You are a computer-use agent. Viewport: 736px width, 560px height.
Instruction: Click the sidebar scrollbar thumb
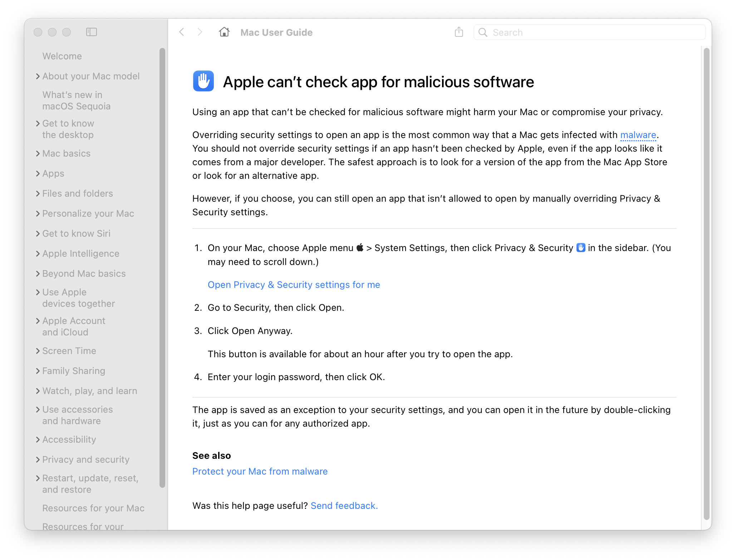(162, 267)
